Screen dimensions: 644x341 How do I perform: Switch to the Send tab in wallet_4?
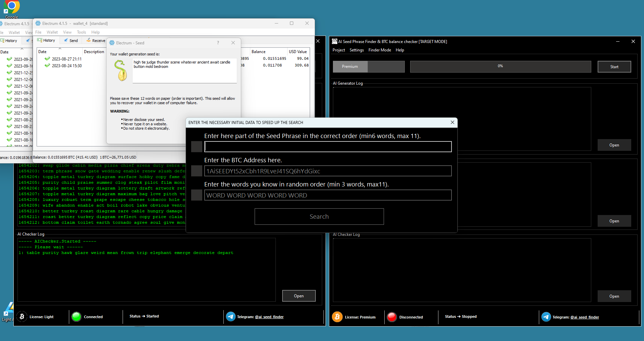(x=71, y=40)
